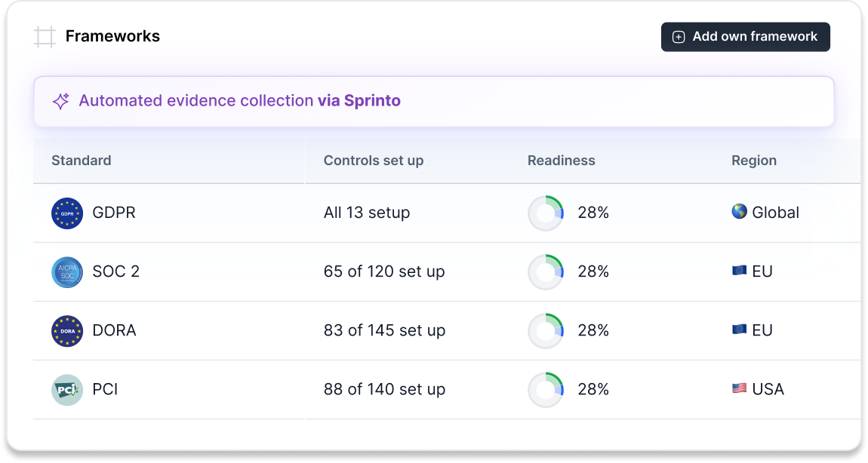Click the PCI logo icon
Image resolution: width=868 pixels, height=463 pixels.
click(67, 390)
